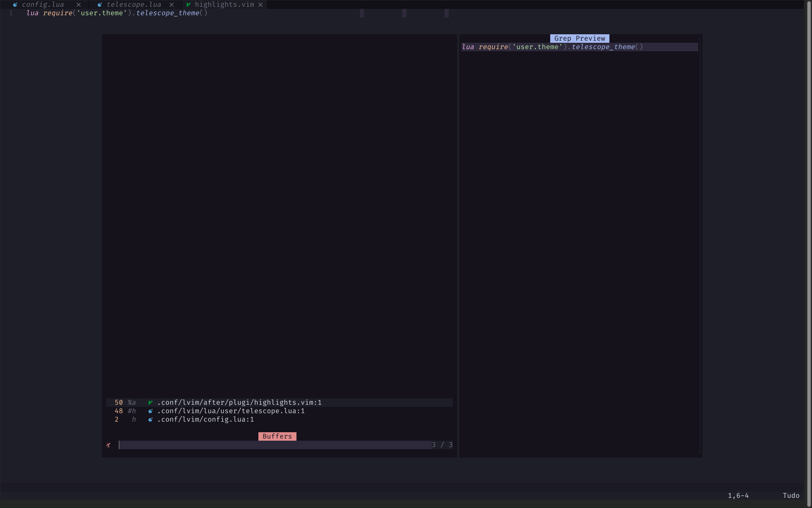Click the Buffers picker title
This screenshot has width=812, height=508.
(x=277, y=436)
